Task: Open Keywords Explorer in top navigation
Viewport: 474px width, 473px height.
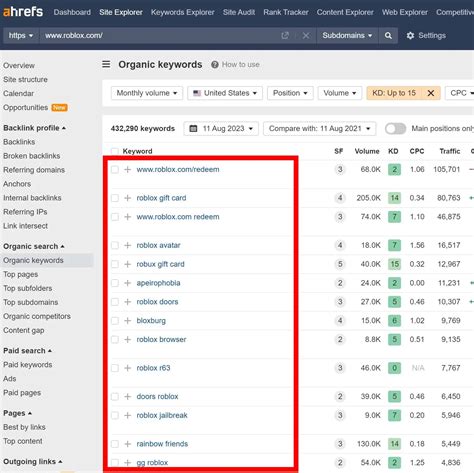Action: (x=182, y=12)
